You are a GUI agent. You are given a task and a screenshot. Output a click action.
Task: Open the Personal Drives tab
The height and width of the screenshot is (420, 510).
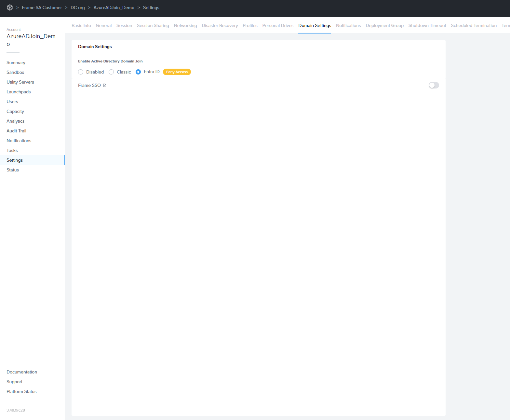(278, 25)
